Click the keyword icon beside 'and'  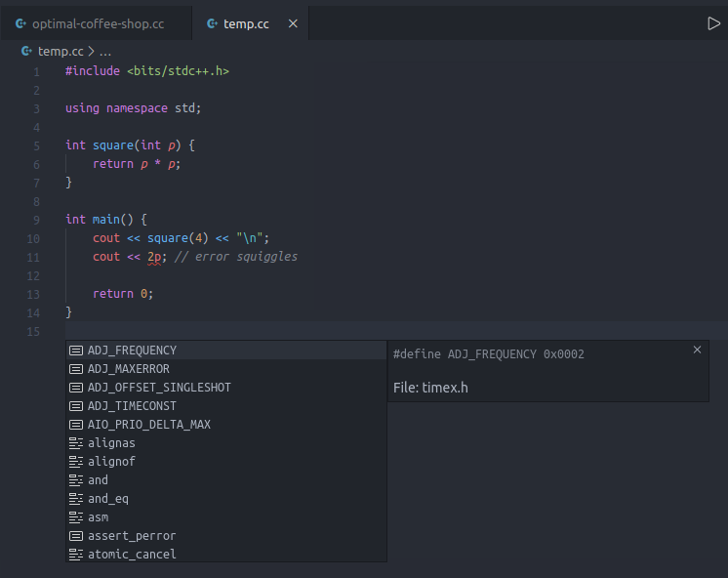click(76, 480)
